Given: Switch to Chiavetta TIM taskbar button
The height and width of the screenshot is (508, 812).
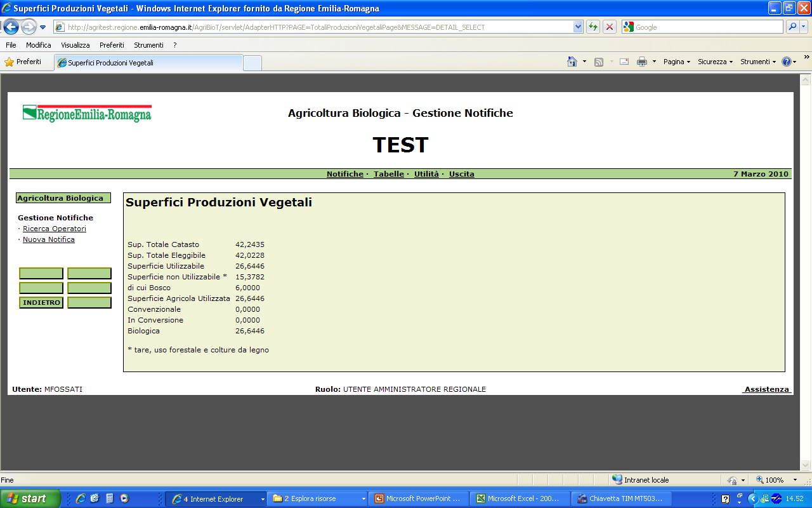Looking at the screenshot, I should [622, 498].
